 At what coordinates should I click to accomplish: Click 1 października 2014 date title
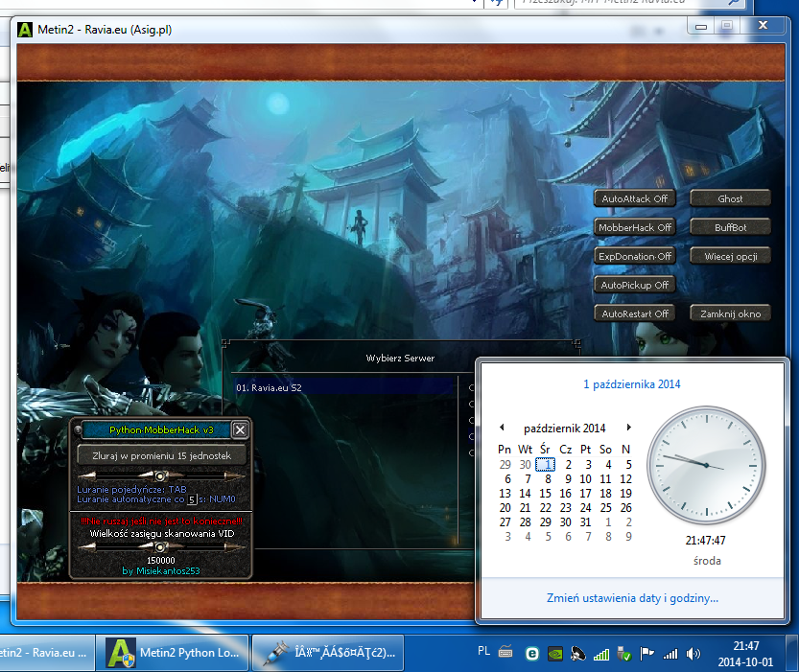pyautogui.click(x=632, y=384)
